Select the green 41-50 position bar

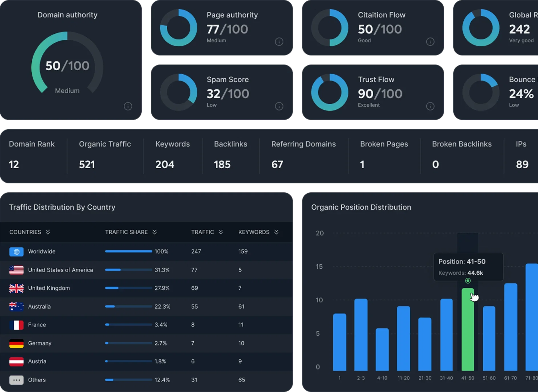[468, 329]
